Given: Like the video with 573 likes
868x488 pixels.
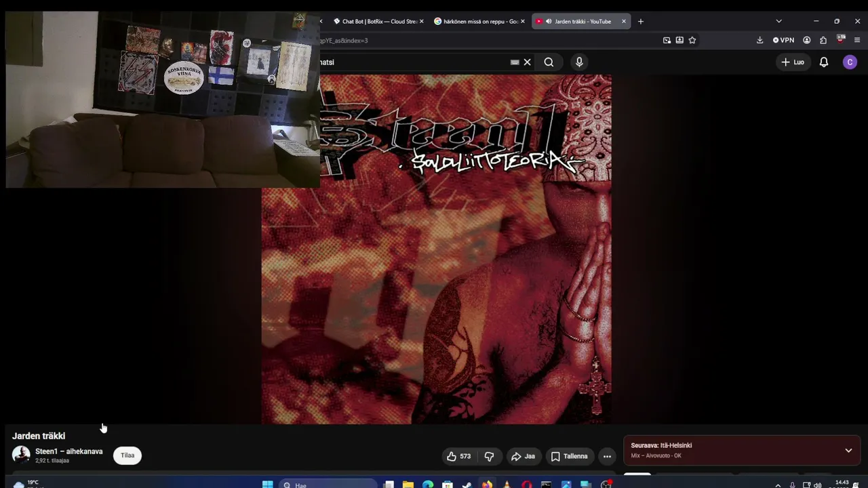Looking at the screenshot, I should click(458, 456).
